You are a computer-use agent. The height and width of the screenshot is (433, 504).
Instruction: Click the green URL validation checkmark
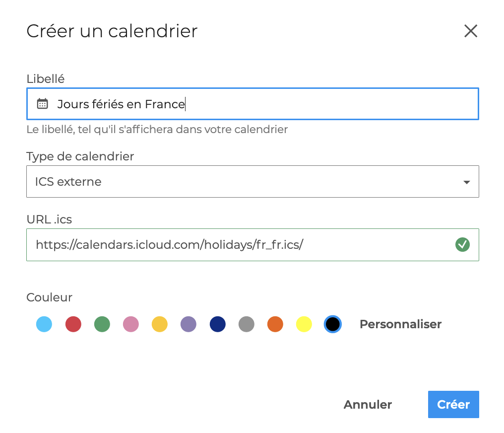[462, 244]
